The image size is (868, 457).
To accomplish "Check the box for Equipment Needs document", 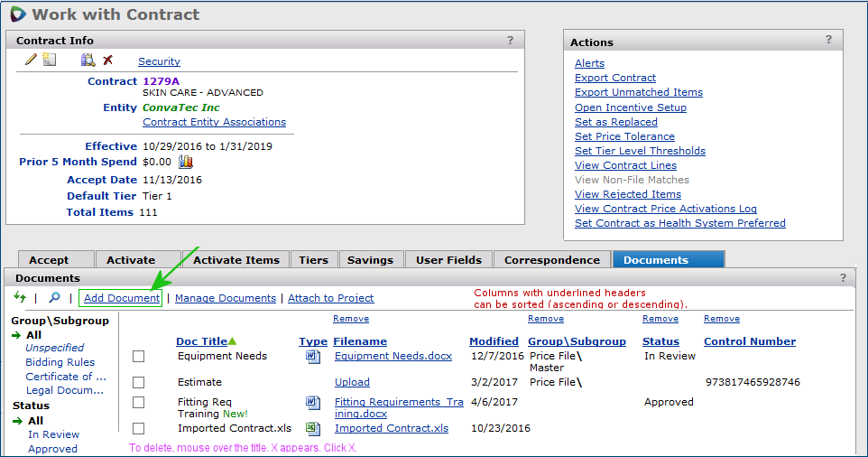I will [138, 356].
